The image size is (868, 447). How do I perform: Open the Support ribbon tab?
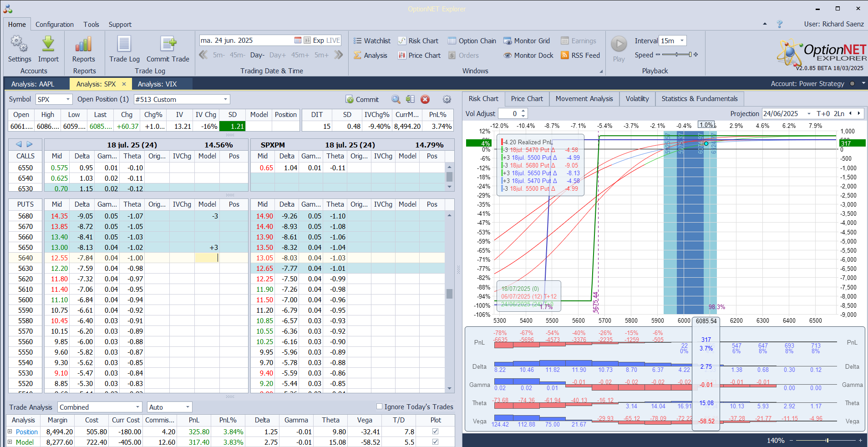click(120, 24)
